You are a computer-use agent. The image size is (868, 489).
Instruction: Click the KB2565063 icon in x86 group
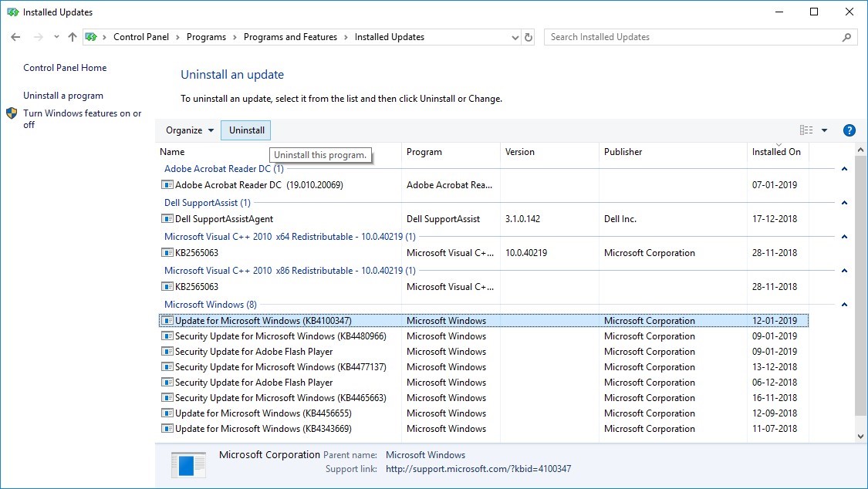pos(167,287)
